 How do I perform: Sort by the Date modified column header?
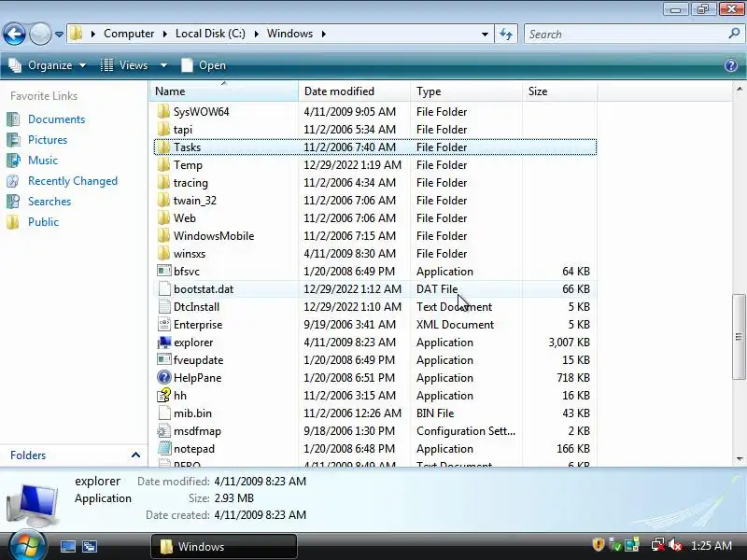tap(354, 91)
